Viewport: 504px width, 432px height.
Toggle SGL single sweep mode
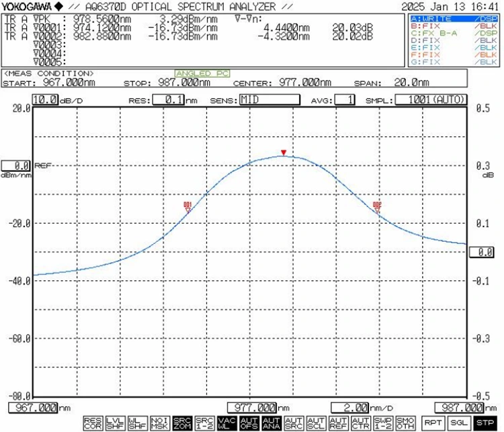[x=458, y=422]
